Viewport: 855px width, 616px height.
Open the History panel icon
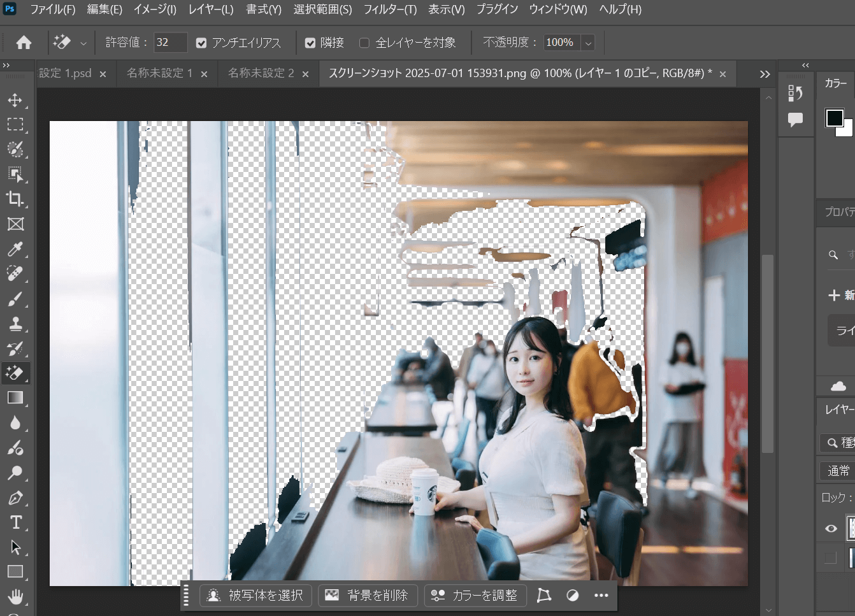795,94
